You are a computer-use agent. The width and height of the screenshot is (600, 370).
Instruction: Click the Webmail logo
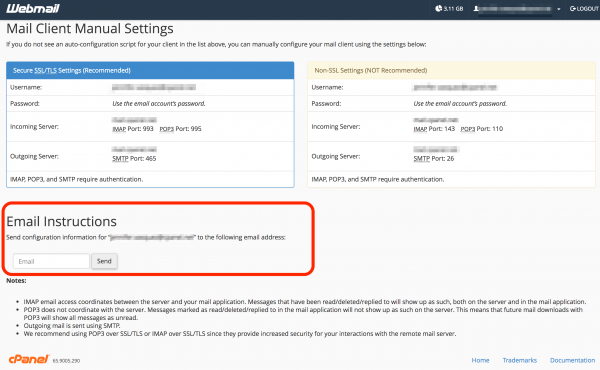click(33, 8)
